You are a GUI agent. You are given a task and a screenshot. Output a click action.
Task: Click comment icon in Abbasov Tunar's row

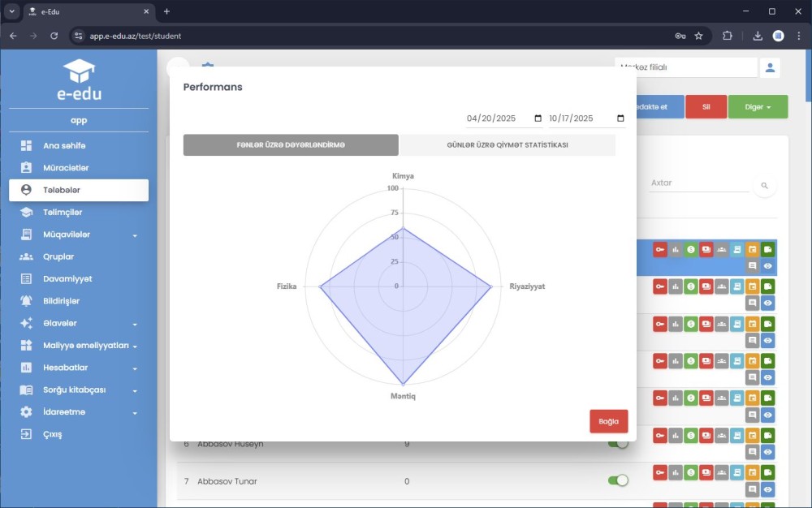point(752,489)
